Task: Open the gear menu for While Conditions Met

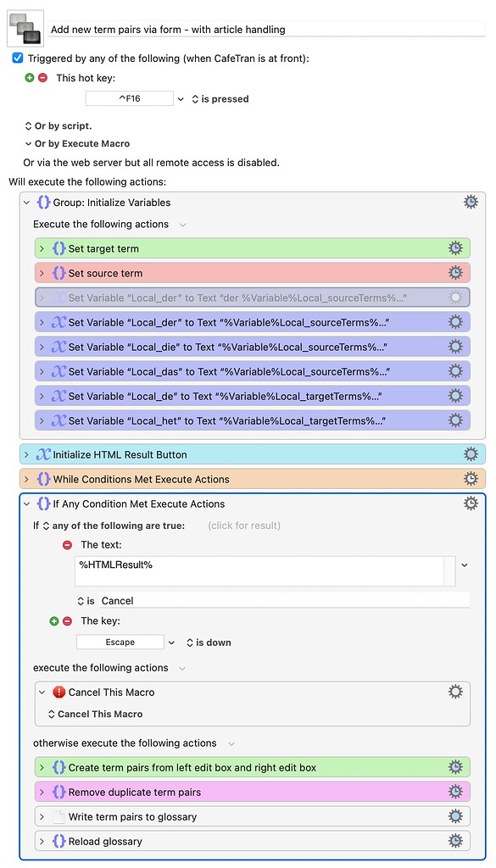Action: tap(471, 479)
